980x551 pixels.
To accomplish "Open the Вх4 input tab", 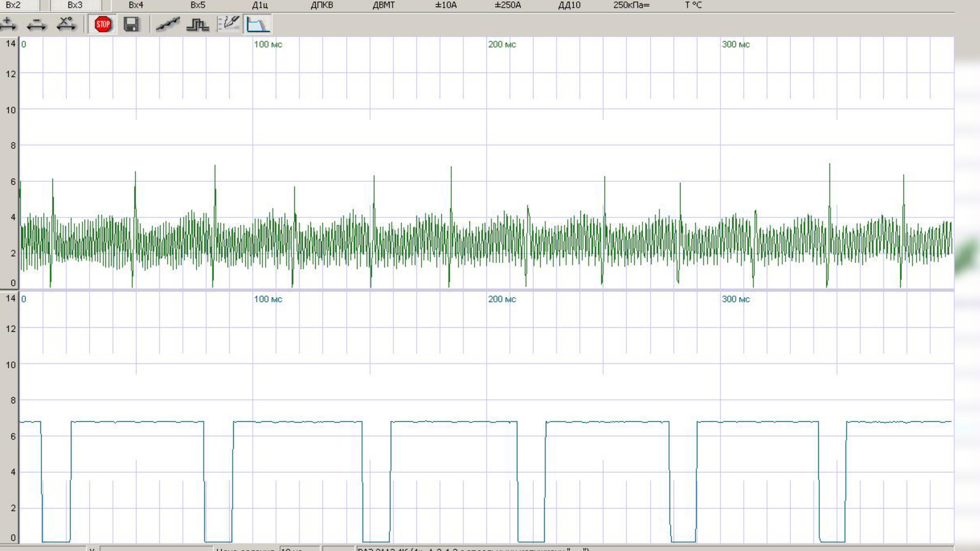I will (x=136, y=5).
